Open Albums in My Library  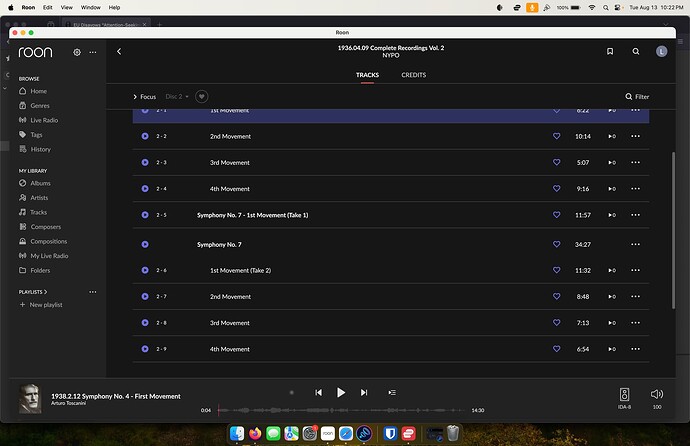(x=35, y=183)
